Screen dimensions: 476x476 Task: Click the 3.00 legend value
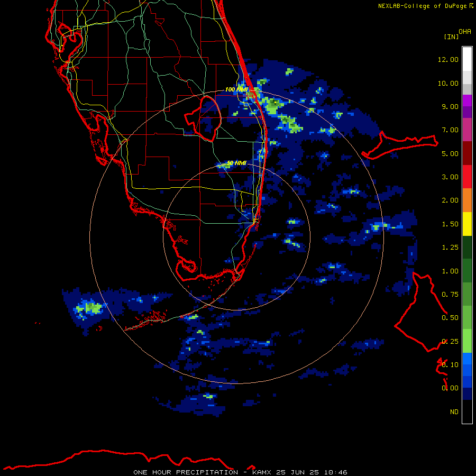tap(450, 177)
